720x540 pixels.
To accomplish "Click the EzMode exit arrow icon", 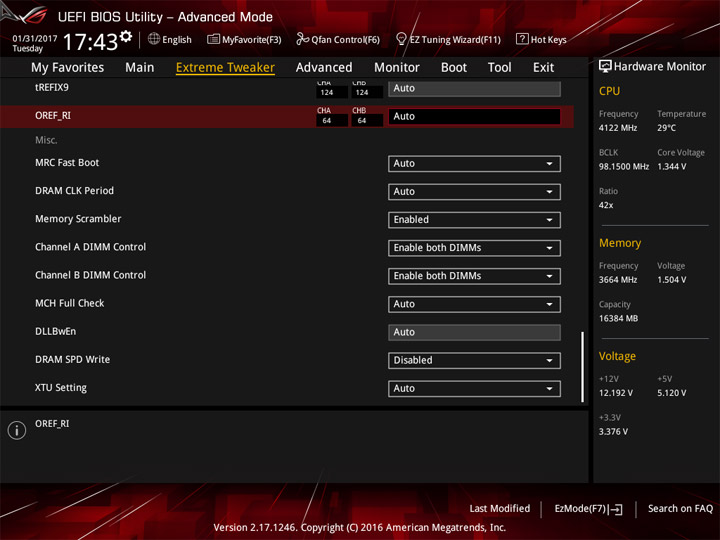I will (x=616, y=509).
